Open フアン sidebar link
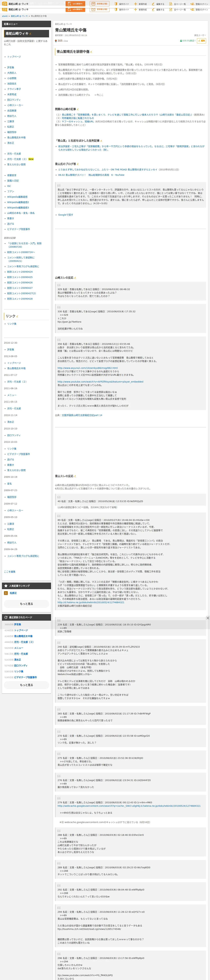210x980 pixels. 11,191
